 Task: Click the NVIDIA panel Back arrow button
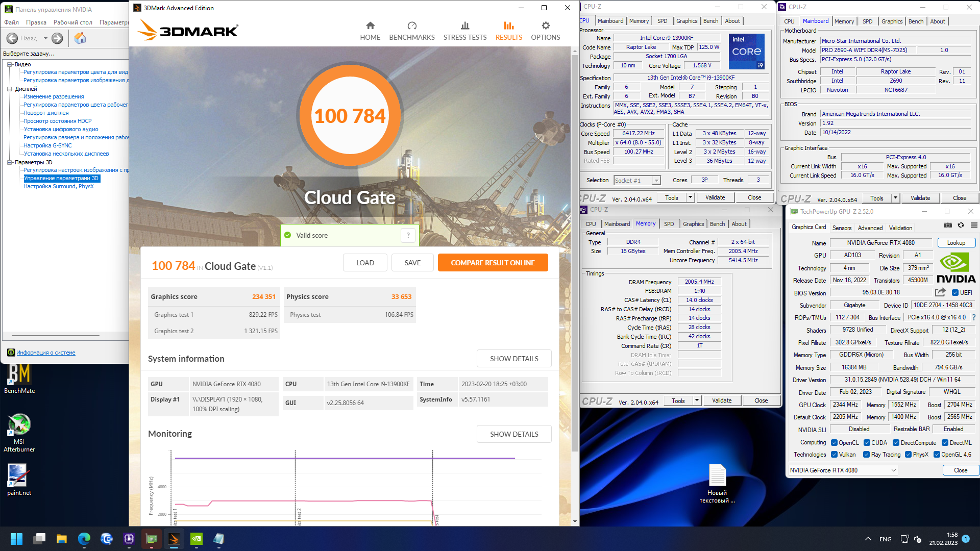12,38
